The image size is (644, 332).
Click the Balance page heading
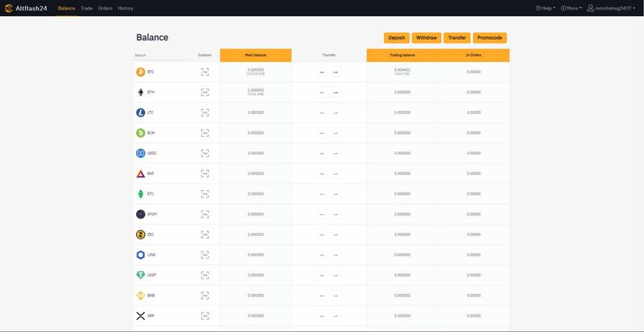pyautogui.click(x=152, y=37)
